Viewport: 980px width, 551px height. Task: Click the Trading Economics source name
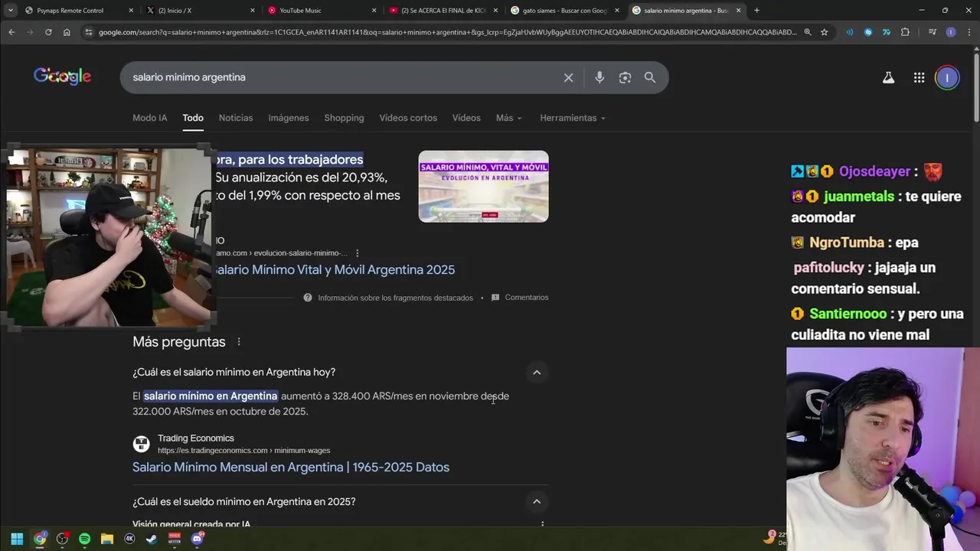(x=196, y=439)
